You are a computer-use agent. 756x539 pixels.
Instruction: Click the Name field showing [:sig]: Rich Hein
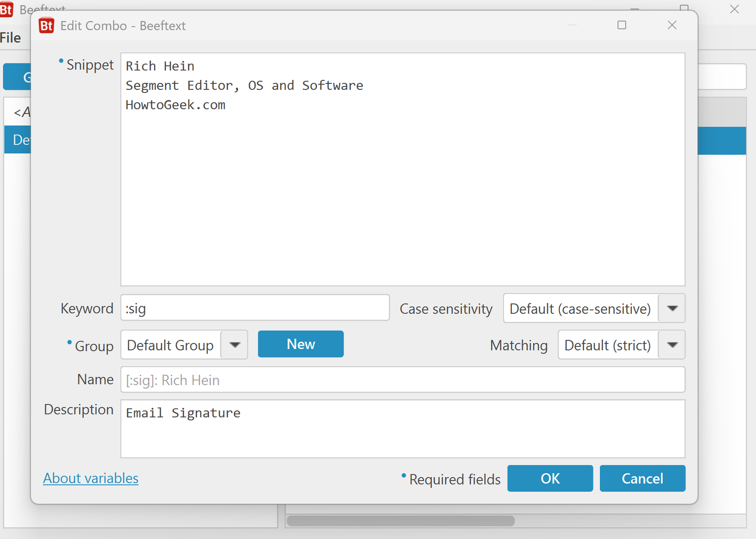point(402,380)
